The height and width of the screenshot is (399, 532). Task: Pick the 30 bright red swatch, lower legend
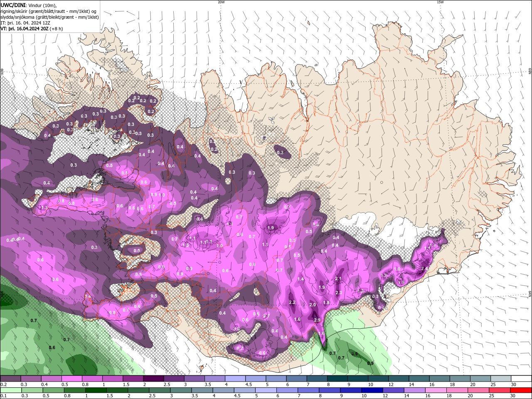(x=521, y=390)
